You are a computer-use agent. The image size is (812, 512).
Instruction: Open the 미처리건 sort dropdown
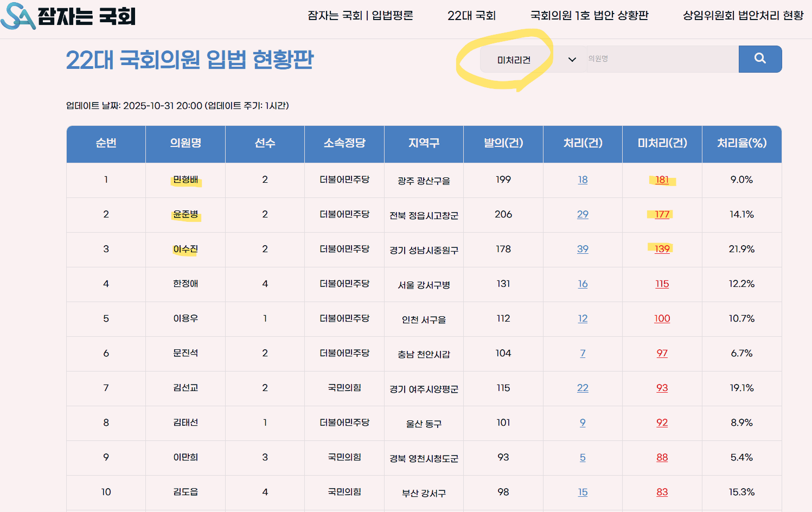533,59
